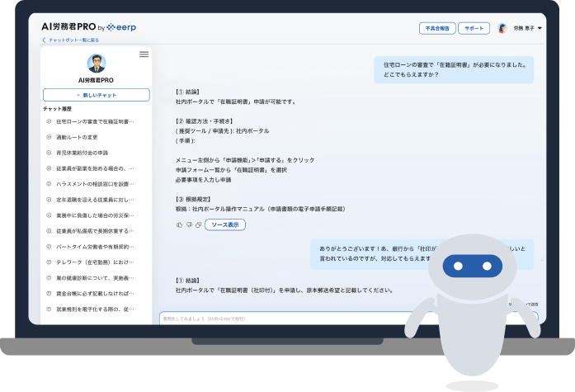Select the ハラスメントの相談窓口 chat history item
Image resolution: width=575 pixels, height=392 pixels.
[x=91, y=184]
